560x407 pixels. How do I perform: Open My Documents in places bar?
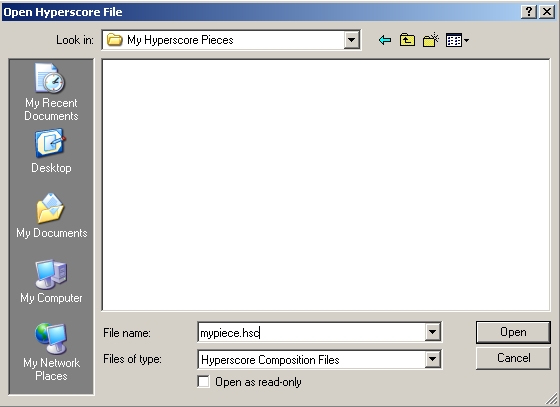click(51, 216)
